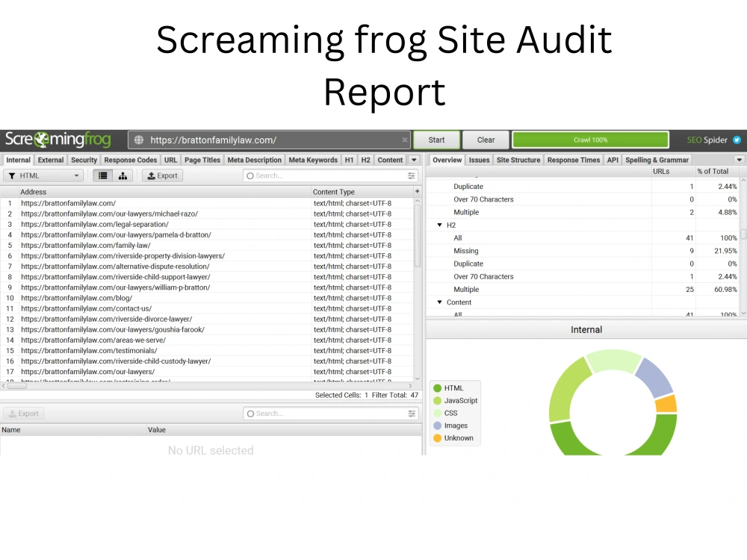Viewport: 747px width, 560px height.
Task: Open the Content tab
Action: tap(390, 160)
